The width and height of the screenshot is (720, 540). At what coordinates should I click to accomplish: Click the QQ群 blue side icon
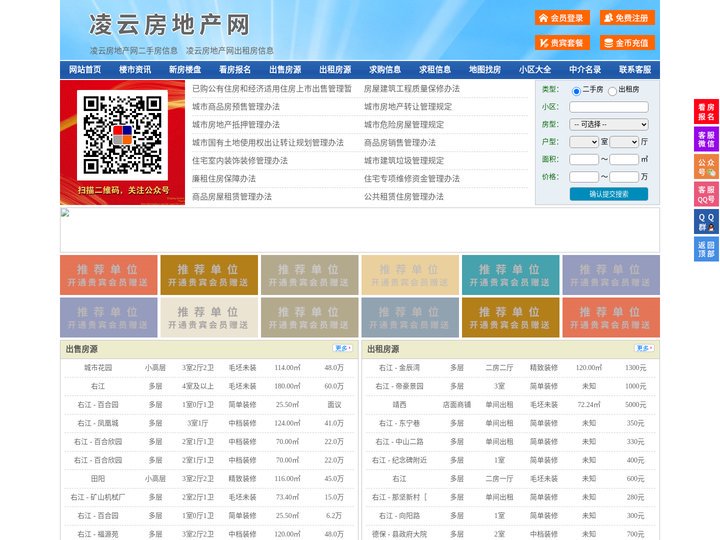[x=706, y=222]
